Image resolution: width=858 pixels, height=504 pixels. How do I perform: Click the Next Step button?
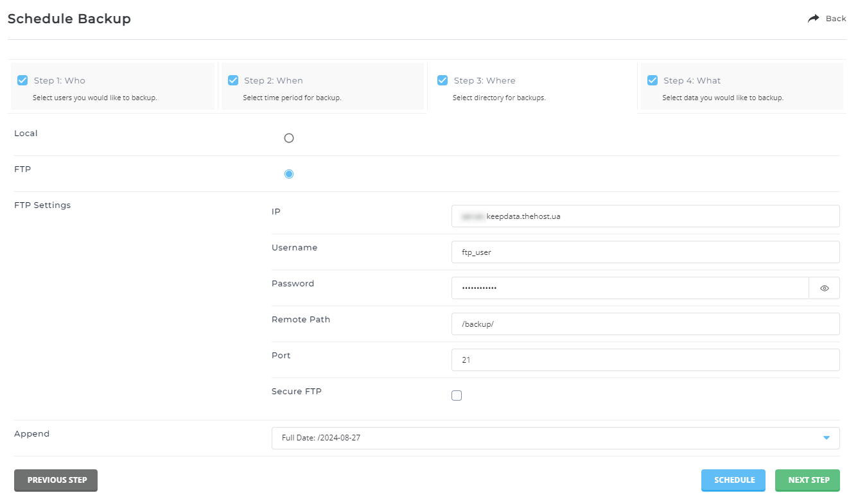(x=808, y=480)
